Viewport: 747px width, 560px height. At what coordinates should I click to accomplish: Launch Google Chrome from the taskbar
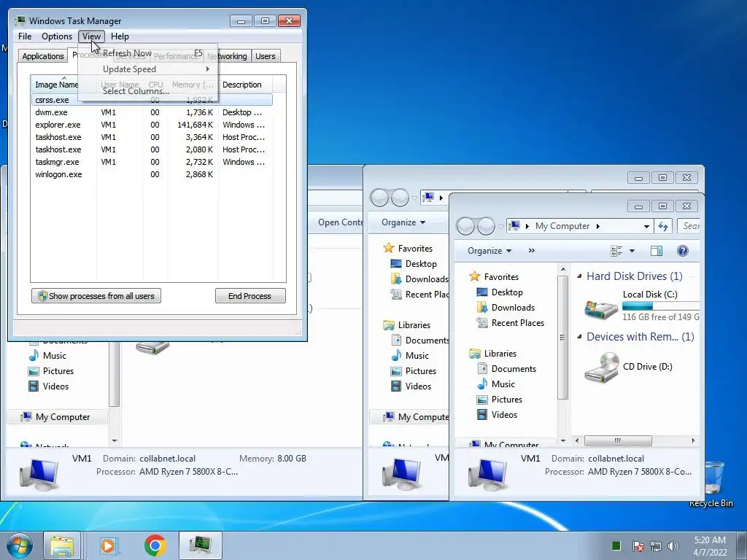pos(155,545)
